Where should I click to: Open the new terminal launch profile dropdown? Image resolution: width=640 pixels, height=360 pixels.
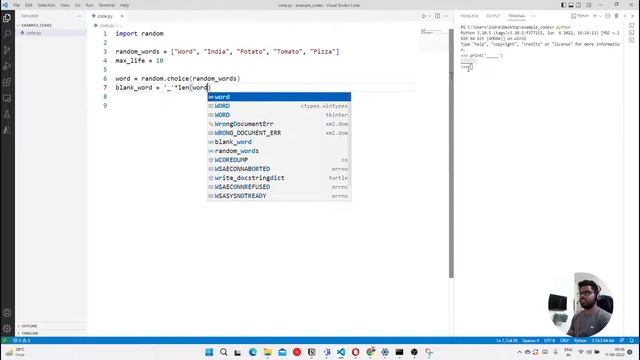click(600, 16)
